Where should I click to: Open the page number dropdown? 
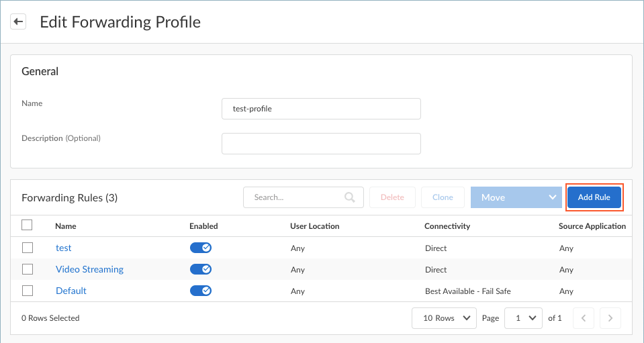pyautogui.click(x=523, y=318)
